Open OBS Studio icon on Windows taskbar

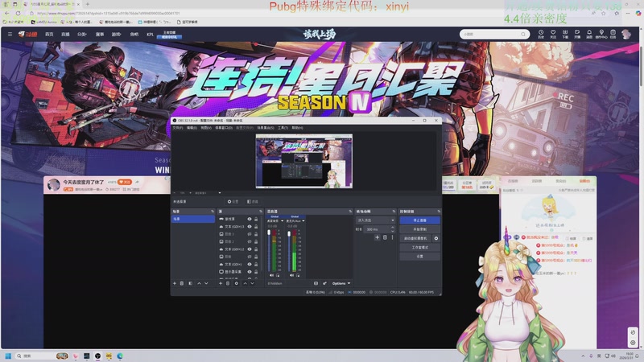pyautogui.click(x=97, y=356)
